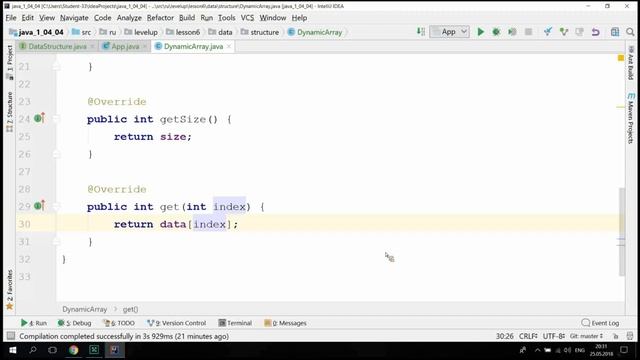Click implements-method gutter icon beside getSize
Viewport: 640px width, 360px height.
pos(39,118)
